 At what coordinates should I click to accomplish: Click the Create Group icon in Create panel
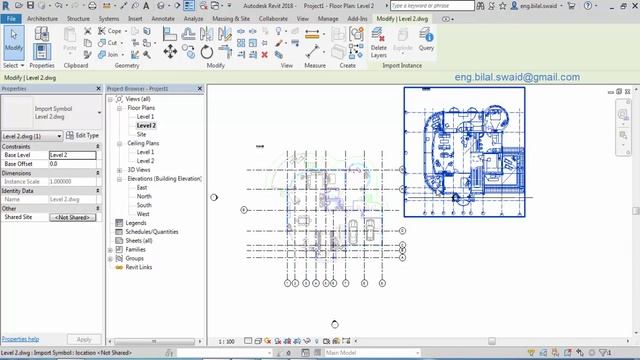356,33
